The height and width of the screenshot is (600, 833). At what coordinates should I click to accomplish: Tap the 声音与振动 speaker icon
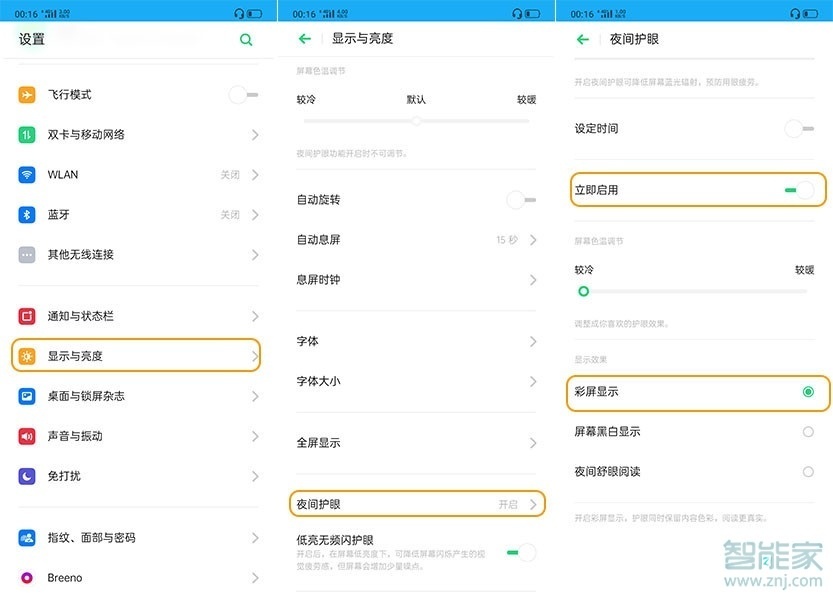point(25,436)
